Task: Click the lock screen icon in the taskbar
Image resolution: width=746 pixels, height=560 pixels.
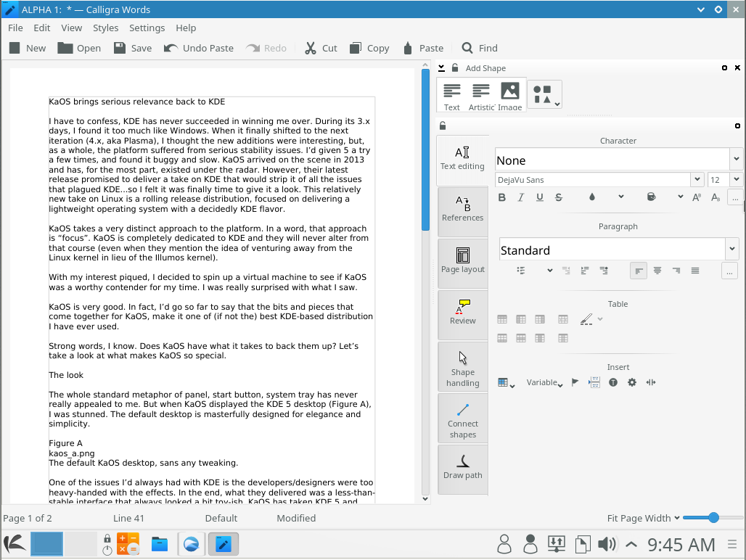Action: 107,539
